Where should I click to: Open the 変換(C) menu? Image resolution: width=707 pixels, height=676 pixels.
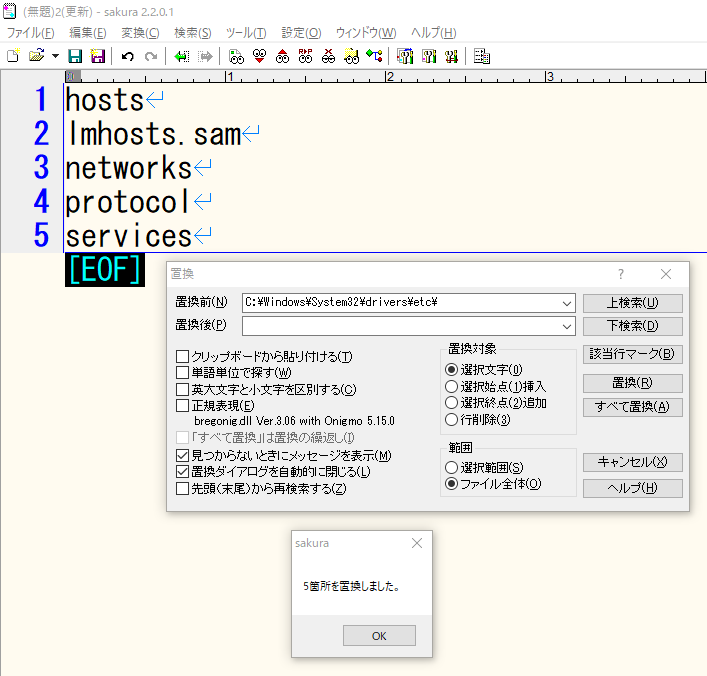140,33
